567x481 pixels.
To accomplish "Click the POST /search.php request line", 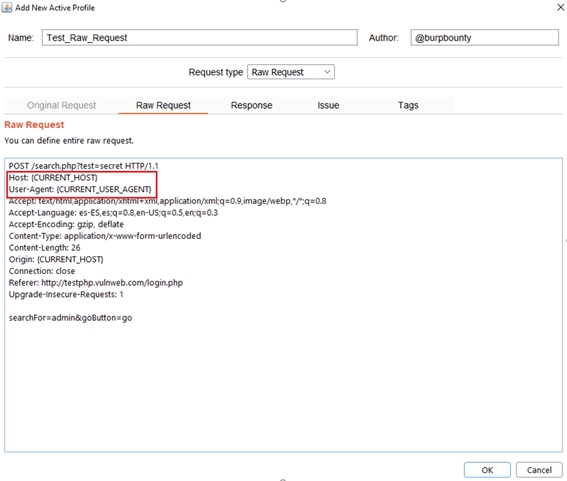I will pyautogui.click(x=84, y=166).
